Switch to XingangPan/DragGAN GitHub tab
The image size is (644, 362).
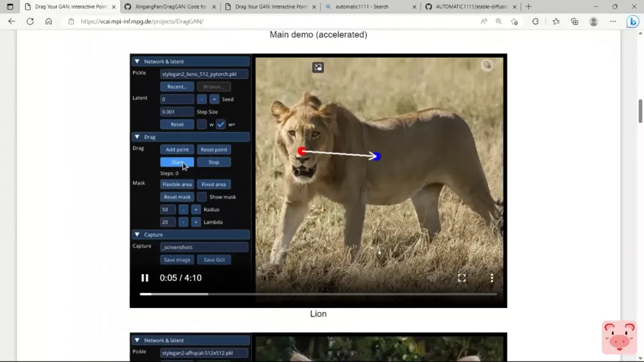170,6
